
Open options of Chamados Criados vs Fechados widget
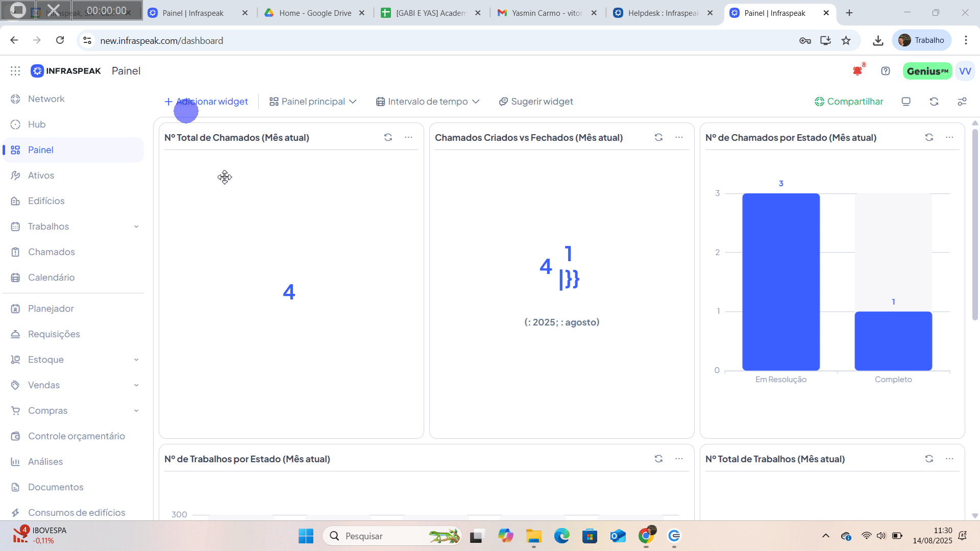point(679,137)
